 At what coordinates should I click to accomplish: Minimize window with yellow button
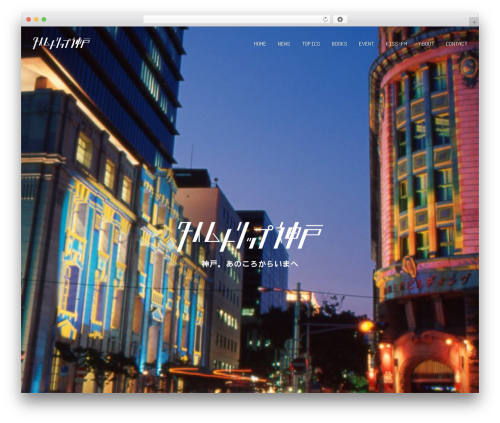tap(36, 20)
